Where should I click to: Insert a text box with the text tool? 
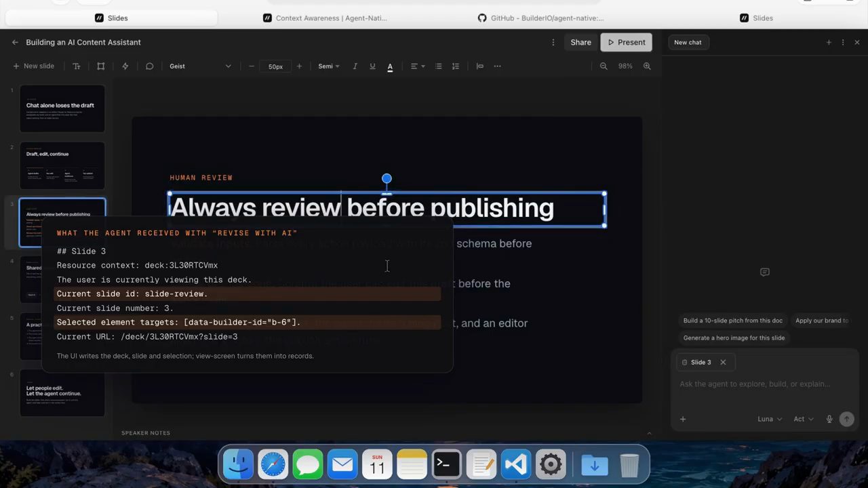[77, 66]
